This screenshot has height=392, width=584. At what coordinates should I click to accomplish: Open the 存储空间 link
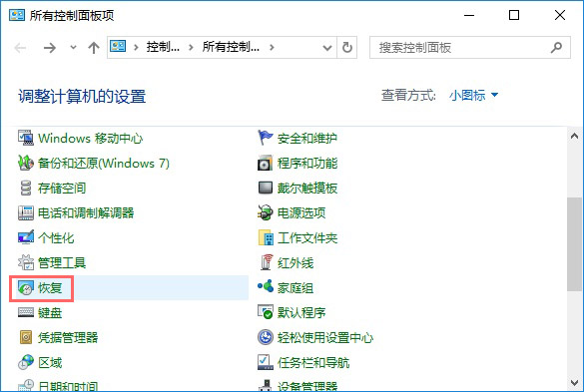tap(62, 188)
